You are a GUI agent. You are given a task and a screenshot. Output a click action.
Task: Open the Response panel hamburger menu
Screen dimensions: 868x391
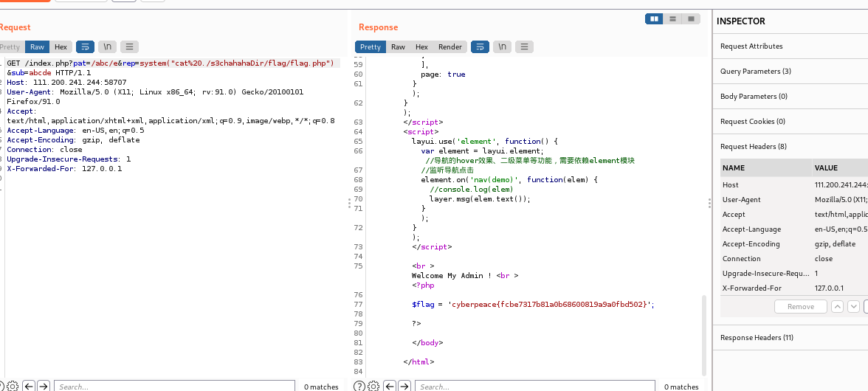click(524, 47)
